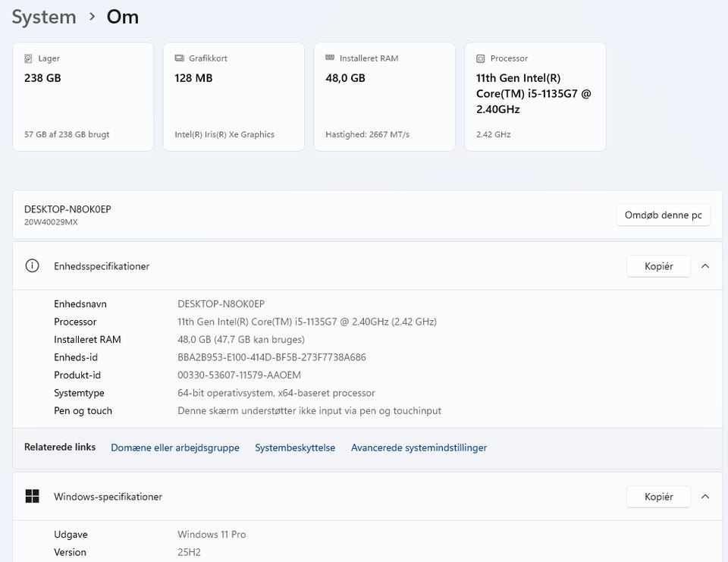Open Domæne eller arbejdsgruppe link
Viewport: 728px width, 562px height.
pyautogui.click(x=175, y=447)
